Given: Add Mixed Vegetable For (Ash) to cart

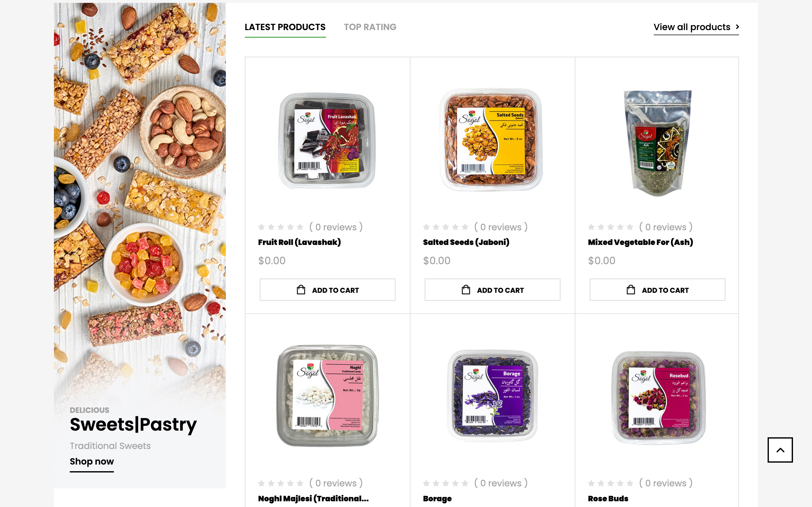Looking at the screenshot, I should [657, 290].
